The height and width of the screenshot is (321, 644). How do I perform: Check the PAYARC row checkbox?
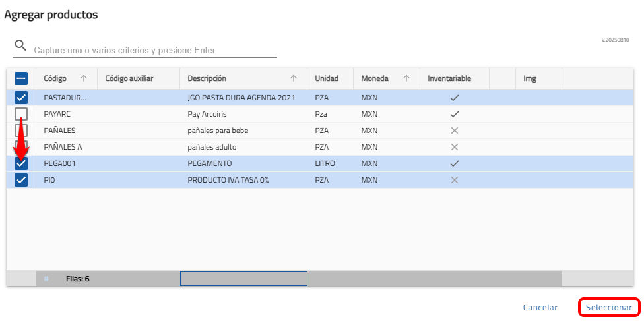[x=21, y=114]
